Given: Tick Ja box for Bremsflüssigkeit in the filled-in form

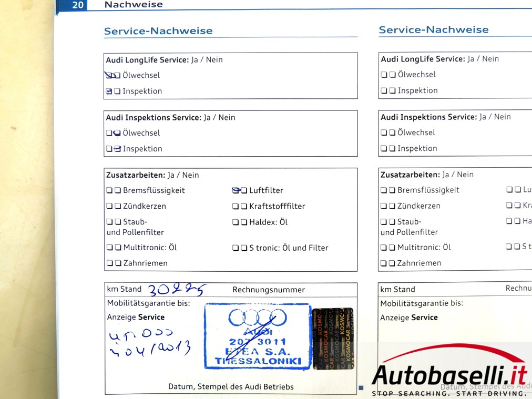Looking at the screenshot, I should click(x=109, y=190).
